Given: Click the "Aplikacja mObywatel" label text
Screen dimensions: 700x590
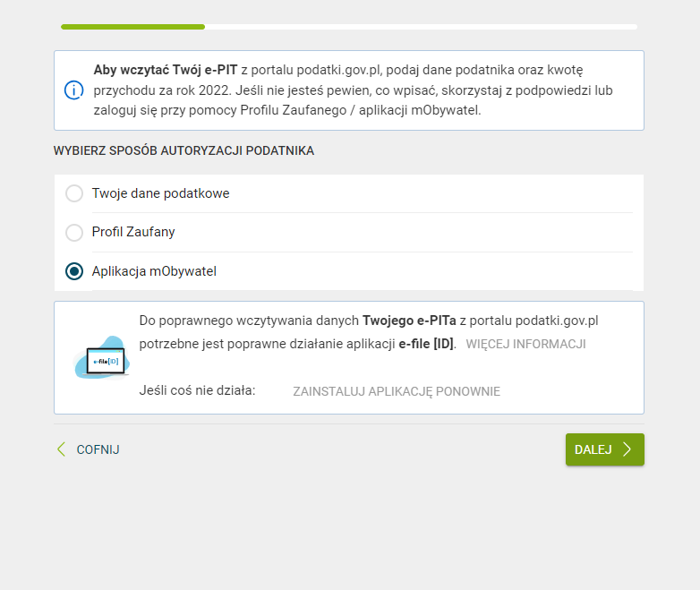Looking at the screenshot, I should point(154,271).
